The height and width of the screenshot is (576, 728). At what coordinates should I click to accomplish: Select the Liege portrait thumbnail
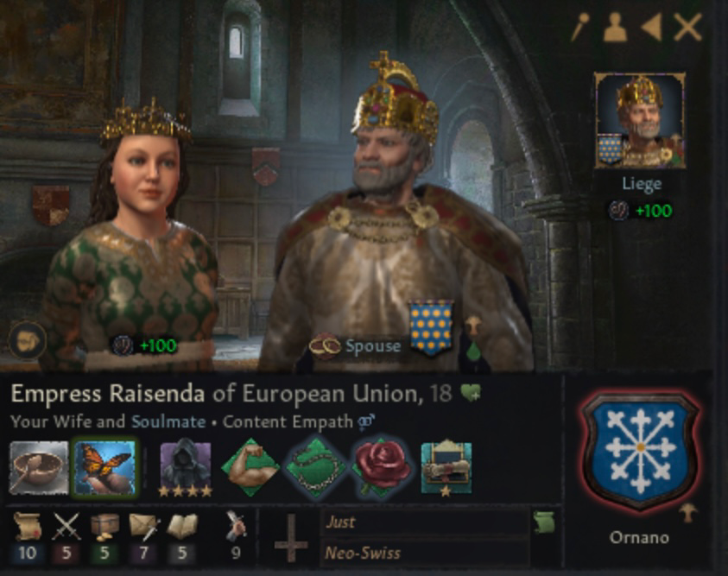point(640,121)
